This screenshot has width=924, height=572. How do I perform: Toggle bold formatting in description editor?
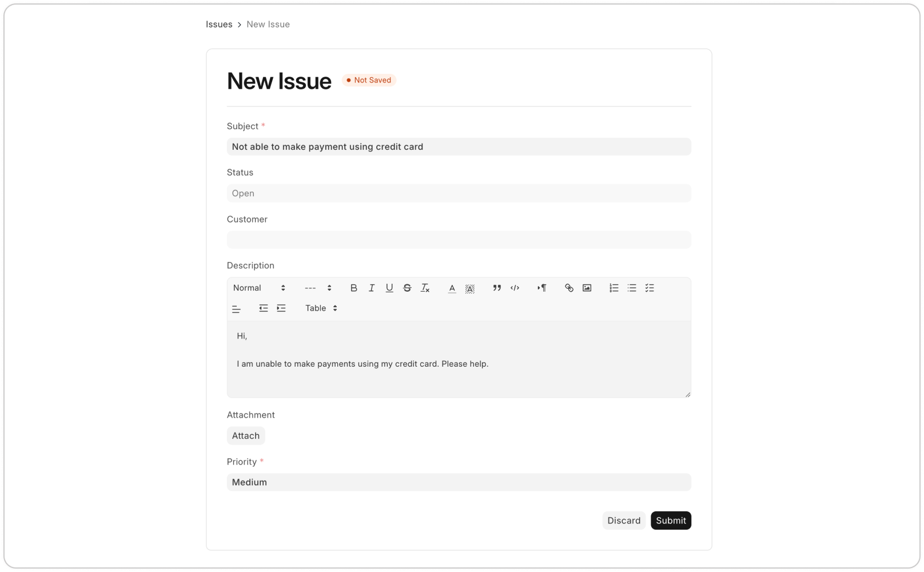pos(353,288)
